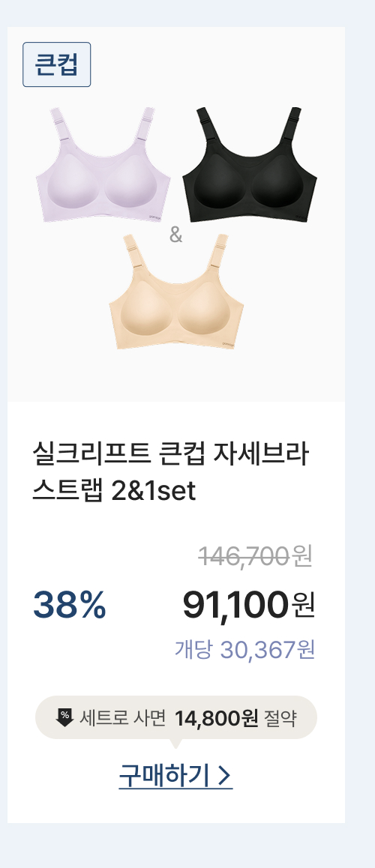Screen dimensions: 375x868
Task: Click the percent down-arrow discount icon
Action: tap(64, 717)
